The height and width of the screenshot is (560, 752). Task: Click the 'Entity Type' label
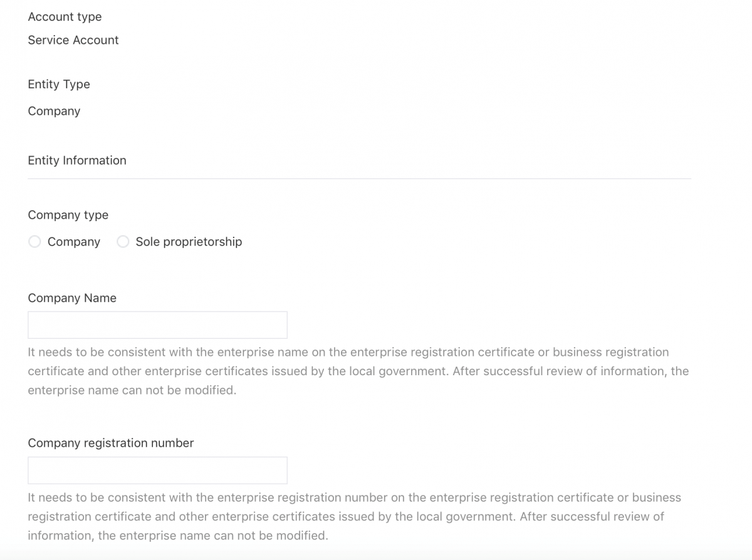pyautogui.click(x=59, y=85)
